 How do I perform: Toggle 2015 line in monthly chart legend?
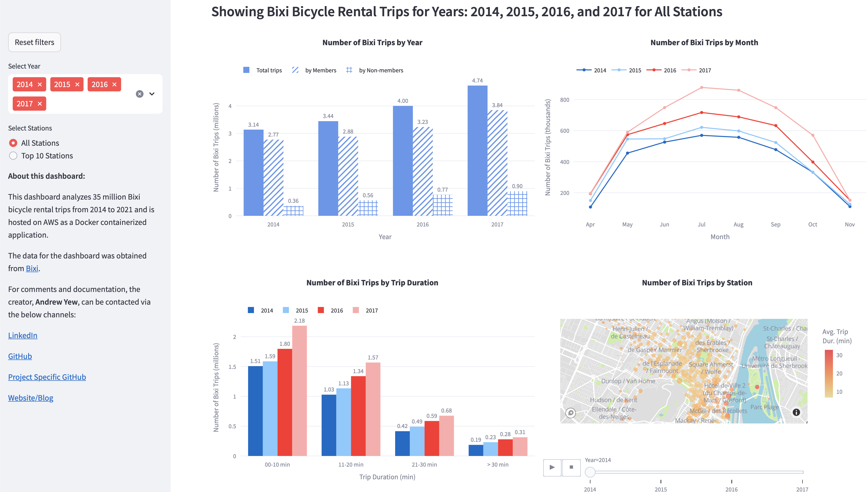(627, 70)
